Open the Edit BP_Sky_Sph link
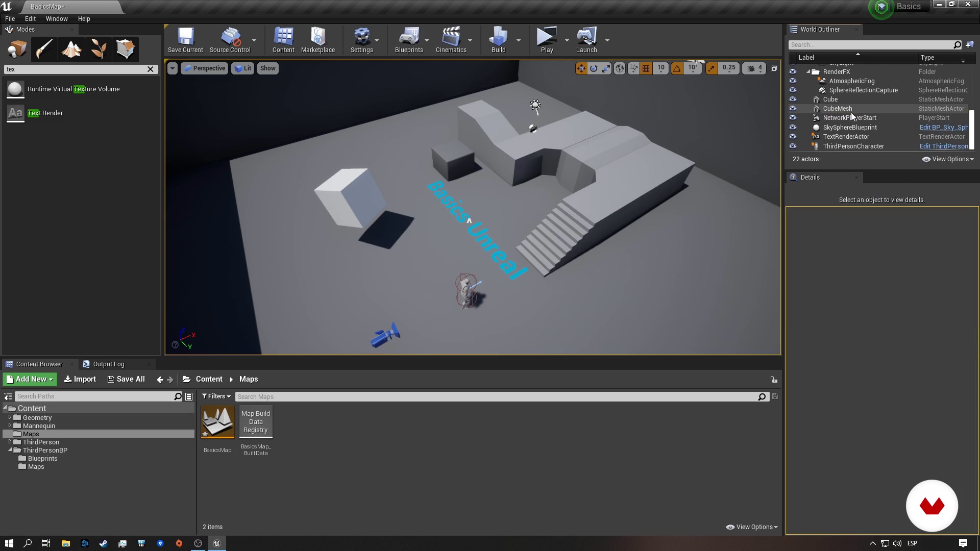The width and height of the screenshot is (980, 551). tap(944, 128)
